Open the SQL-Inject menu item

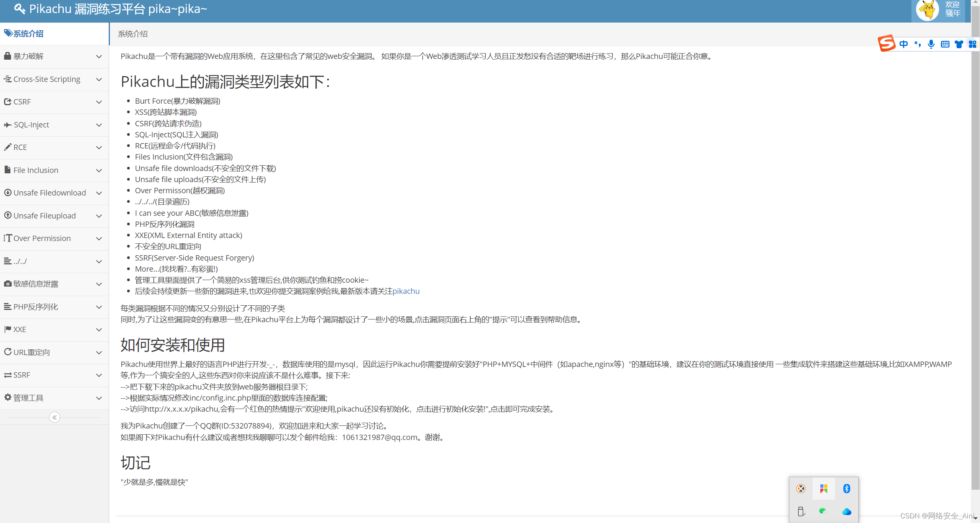click(x=54, y=125)
